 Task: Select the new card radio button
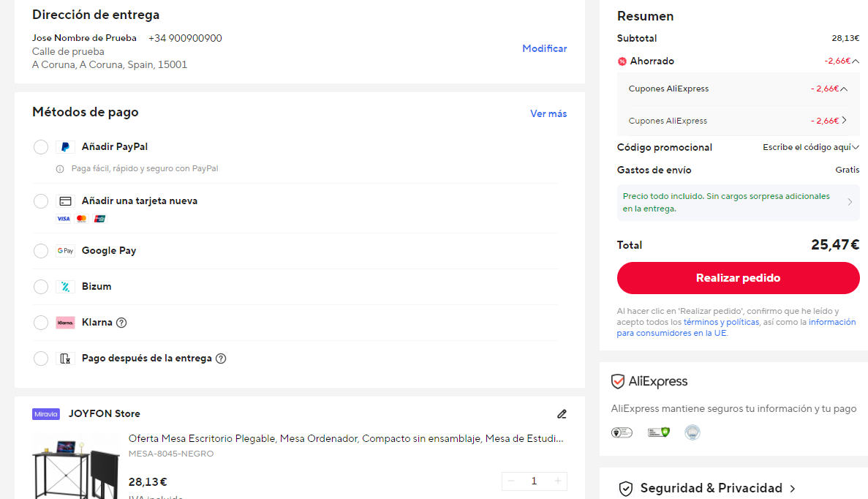click(x=41, y=201)
